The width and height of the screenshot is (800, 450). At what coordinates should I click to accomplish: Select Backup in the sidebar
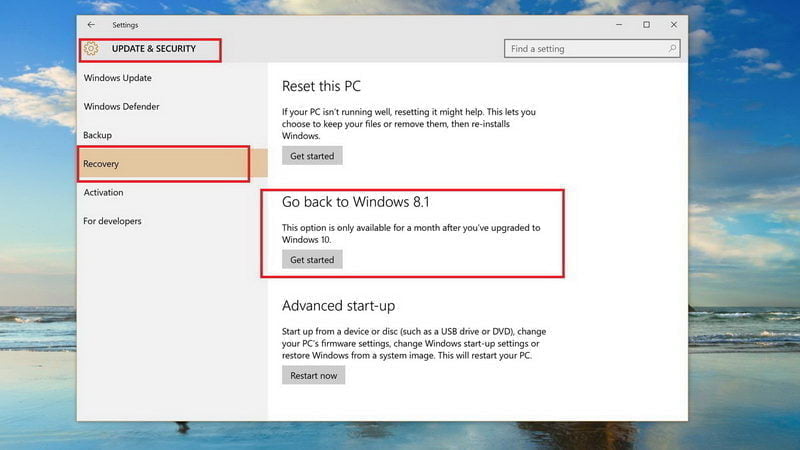point(97,135)
